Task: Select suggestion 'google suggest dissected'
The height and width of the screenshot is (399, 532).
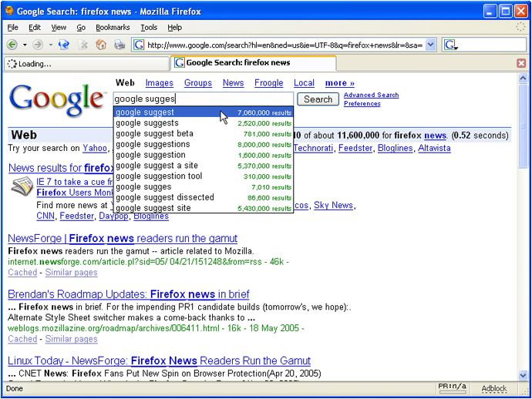Action: pyautogui.click(x=204, y=197)
